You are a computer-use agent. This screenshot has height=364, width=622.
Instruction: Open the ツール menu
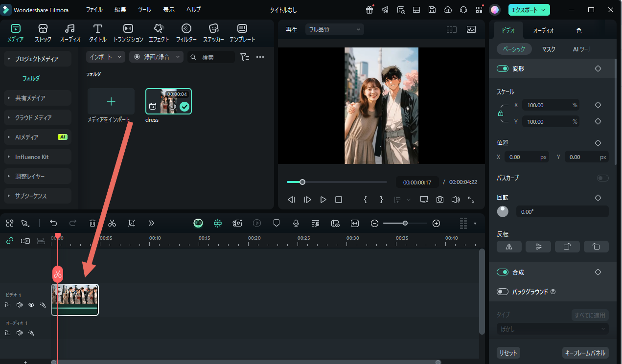pyautogui.click(x=144, y=10)
